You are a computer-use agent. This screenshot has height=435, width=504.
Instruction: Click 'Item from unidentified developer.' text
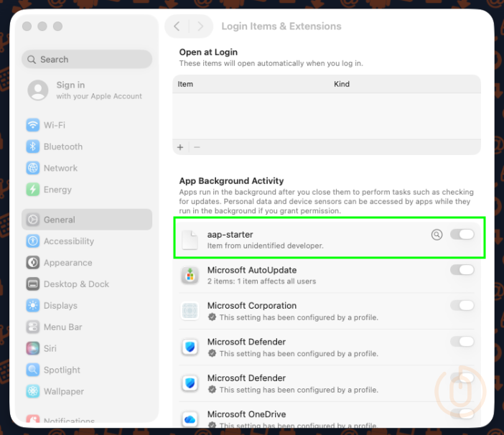pos(265,245)
